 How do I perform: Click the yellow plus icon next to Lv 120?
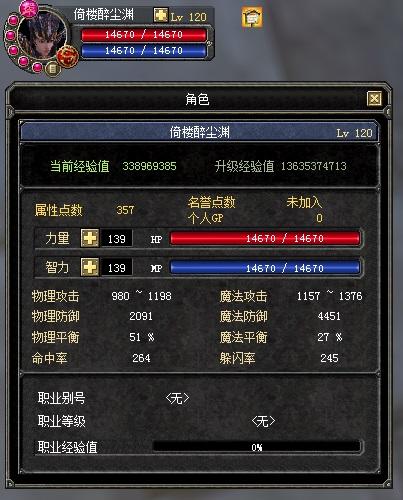click(x=161, y=15)
